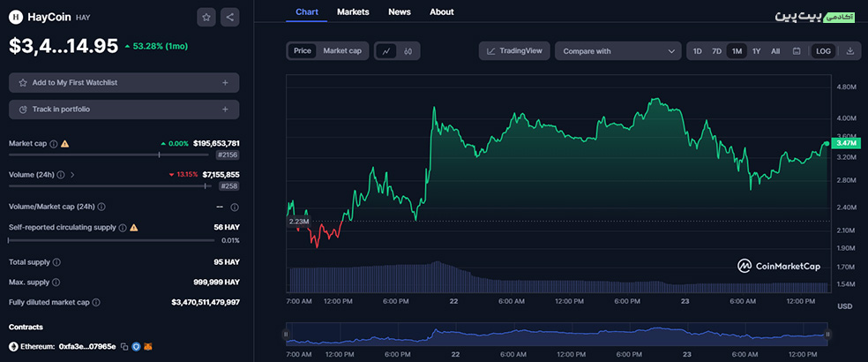Click the $7,155,855 volume value
868x362 pixels.
pos(221,175)
